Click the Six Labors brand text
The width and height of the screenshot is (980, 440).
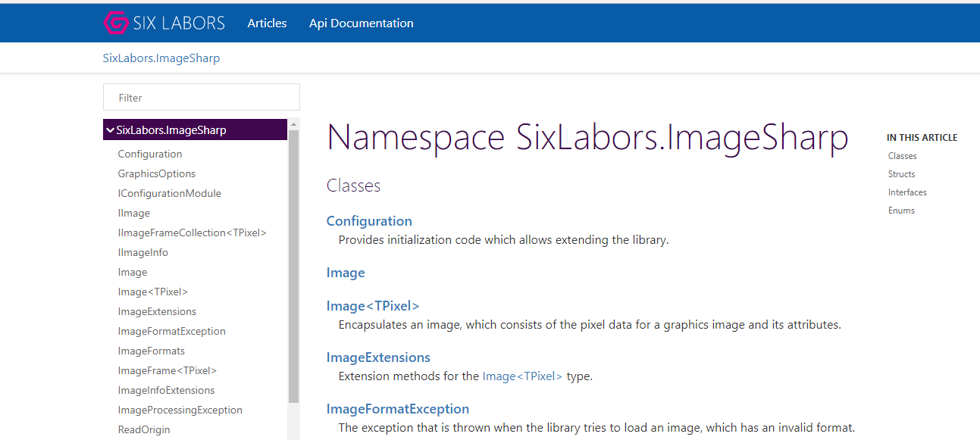(179, 23)
